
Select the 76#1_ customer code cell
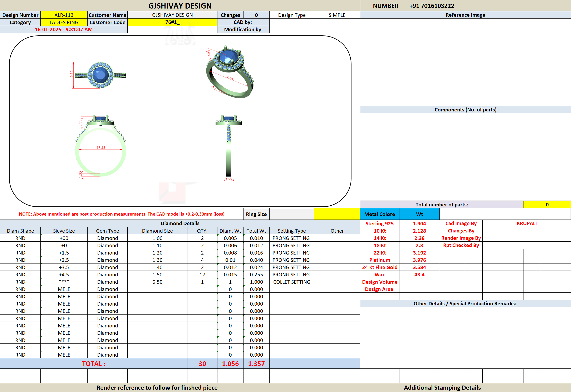[172, 22]
